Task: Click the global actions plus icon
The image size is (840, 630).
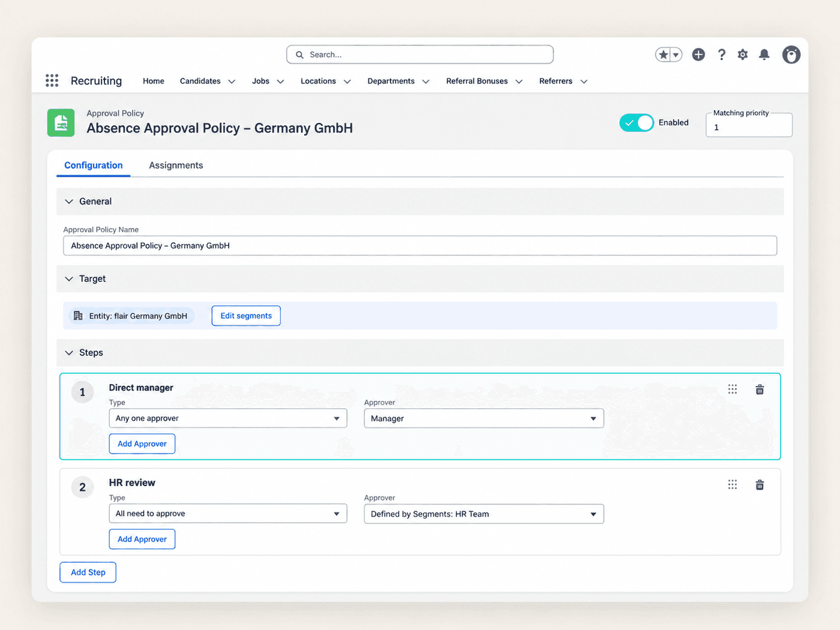Action: [x=698, y=55]
